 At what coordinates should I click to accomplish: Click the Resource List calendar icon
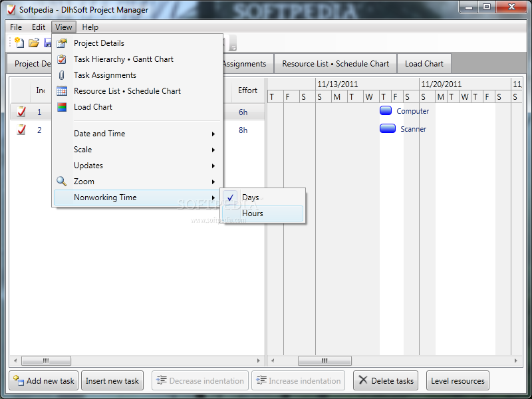(62, 91)
